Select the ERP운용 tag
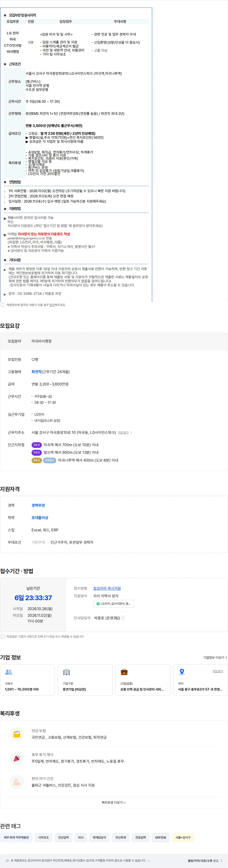Image resolution: width=228 pixels, height=868 pixels. coord(161,838)
